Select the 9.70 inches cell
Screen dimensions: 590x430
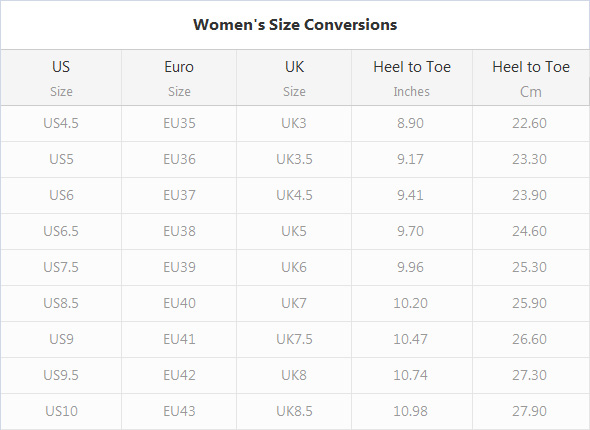point(411,231)
